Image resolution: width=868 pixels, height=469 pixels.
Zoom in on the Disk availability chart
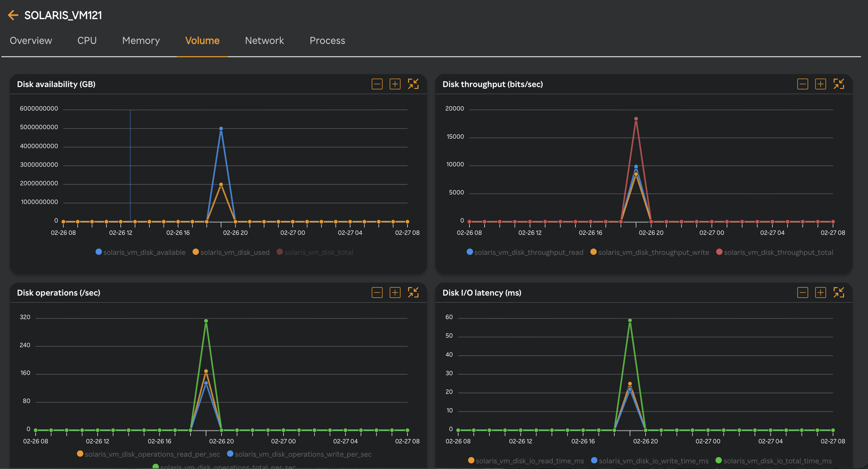[x=395, y=84]
